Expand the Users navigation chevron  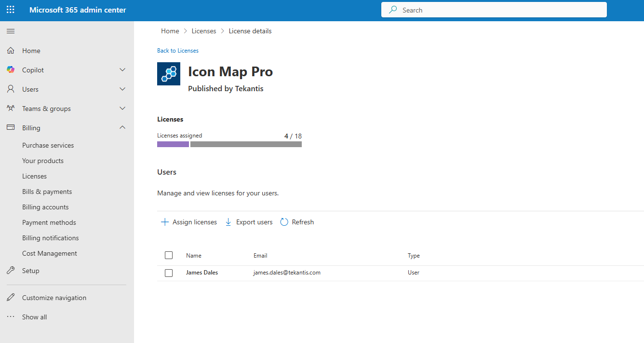click(122, 89)
